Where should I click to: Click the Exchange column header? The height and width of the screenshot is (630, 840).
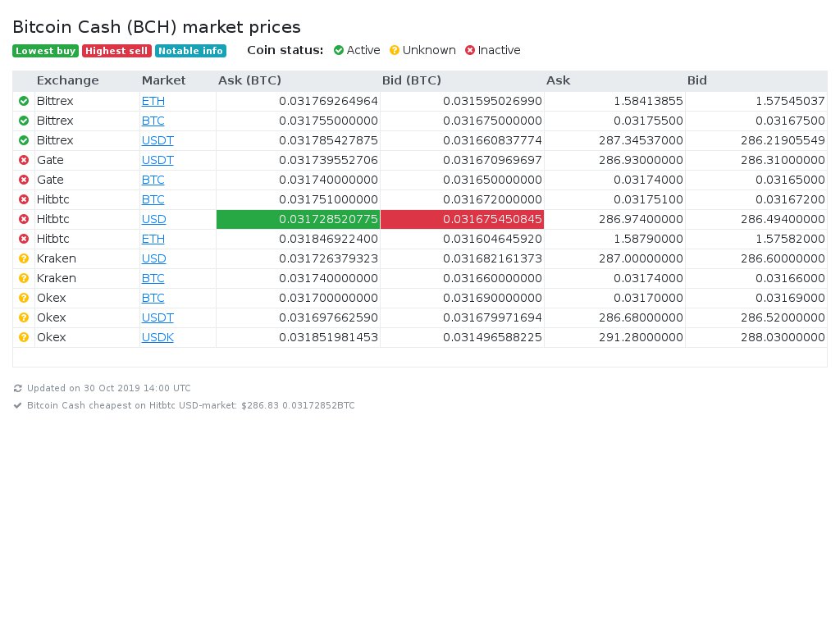tap(68, 80)
